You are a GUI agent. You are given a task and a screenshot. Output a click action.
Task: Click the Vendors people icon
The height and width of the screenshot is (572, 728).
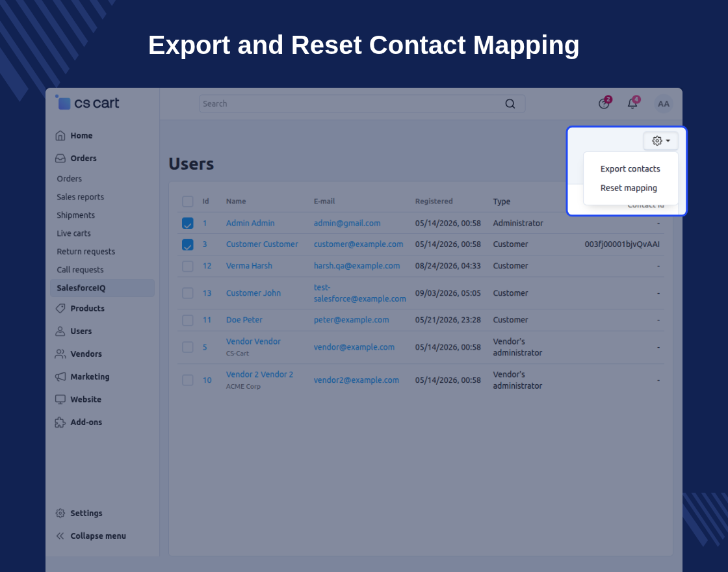click(x=60, y=354)
